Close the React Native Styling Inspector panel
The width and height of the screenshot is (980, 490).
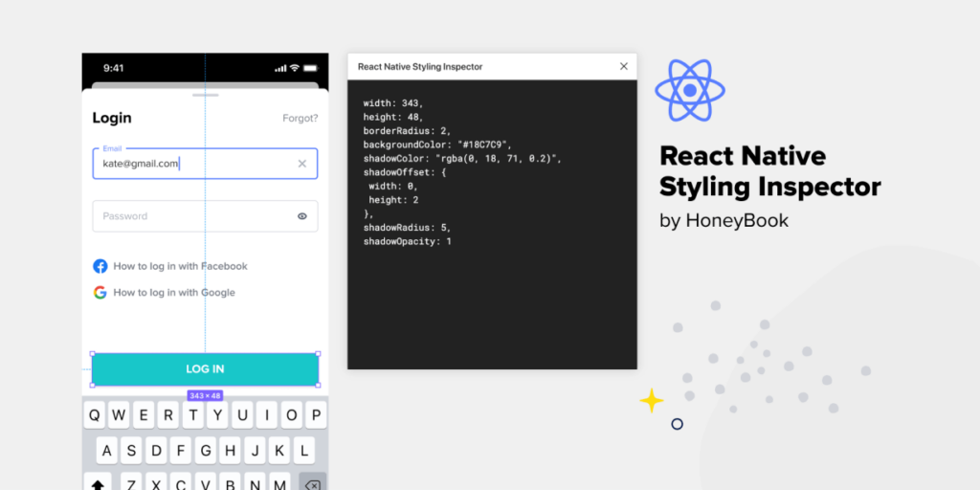(623, 66)
